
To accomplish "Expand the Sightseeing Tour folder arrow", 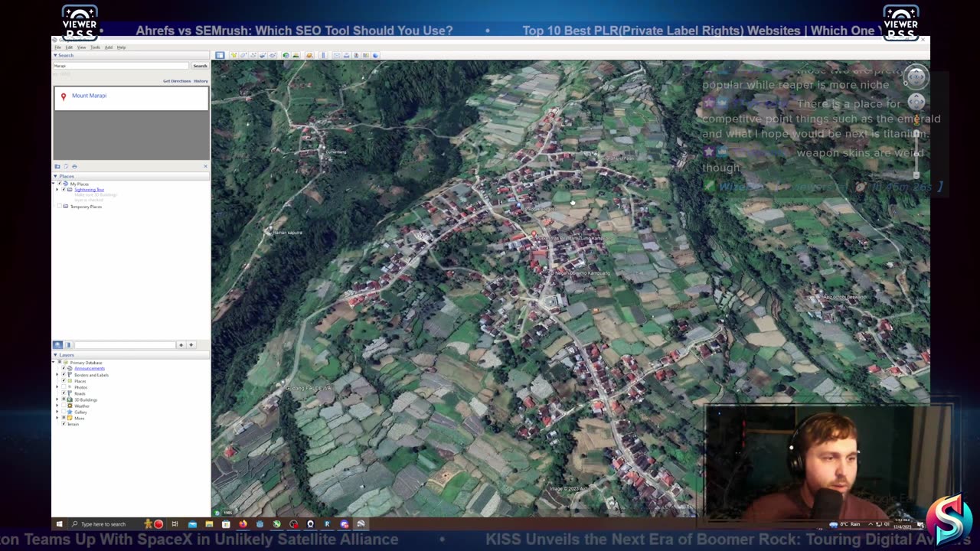I will tap(57, 189).
